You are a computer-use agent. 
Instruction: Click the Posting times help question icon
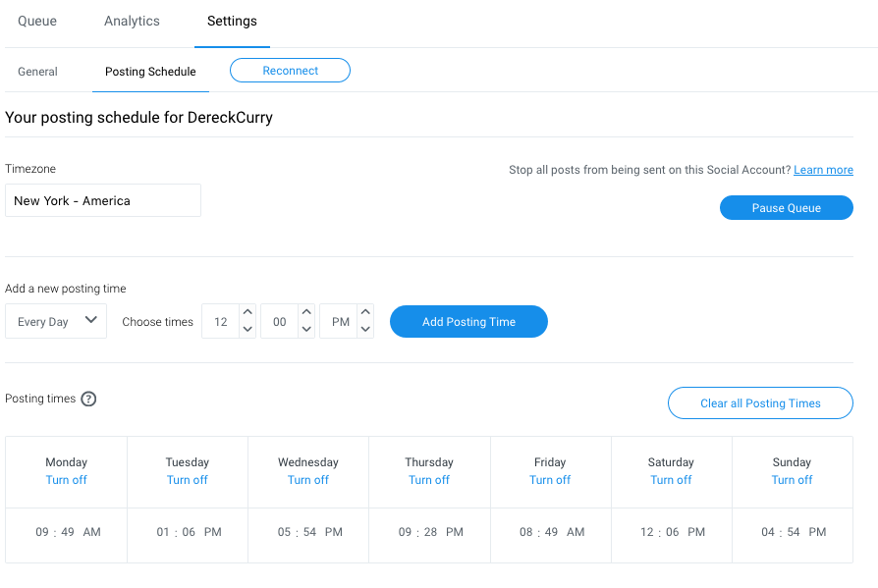tap(88, 399)
